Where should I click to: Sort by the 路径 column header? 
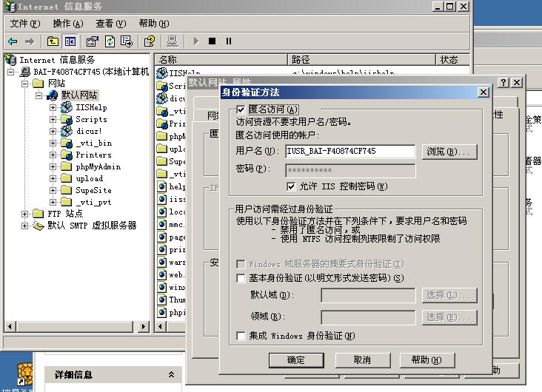point(361,60)
